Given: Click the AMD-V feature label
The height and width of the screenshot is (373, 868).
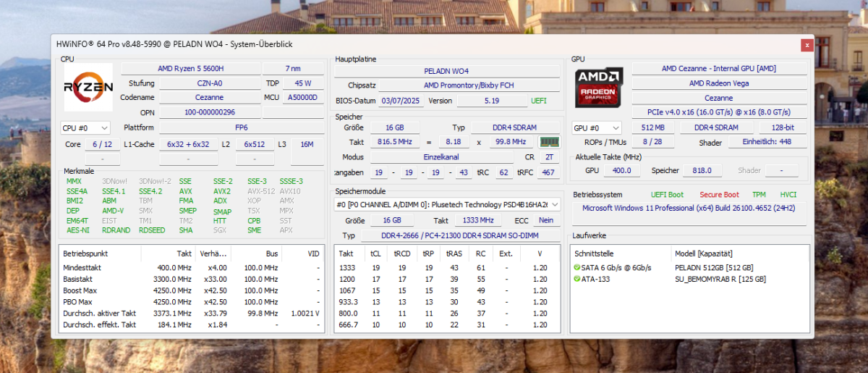Looking at the screenshot, I should pos(113,211).
